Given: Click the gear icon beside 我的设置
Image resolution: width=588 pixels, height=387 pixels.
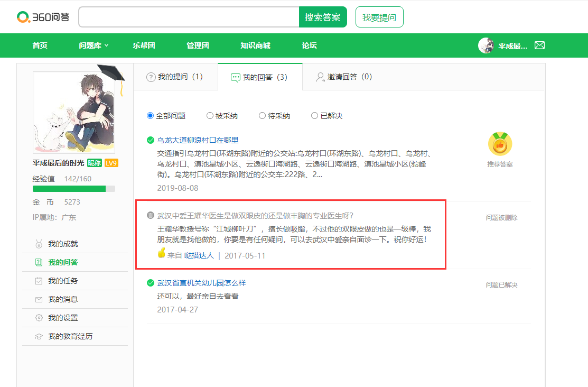Looking at the screenshot, I should coord(39,318).
